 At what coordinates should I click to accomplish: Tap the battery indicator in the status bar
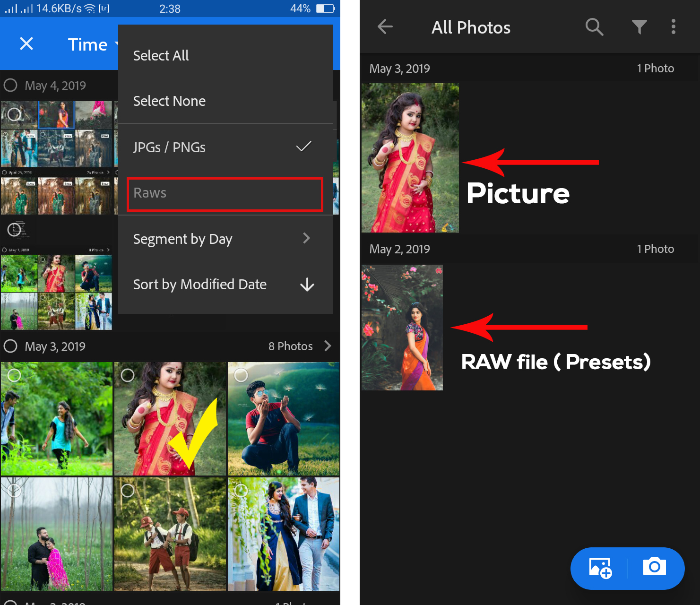pos(326,9)
